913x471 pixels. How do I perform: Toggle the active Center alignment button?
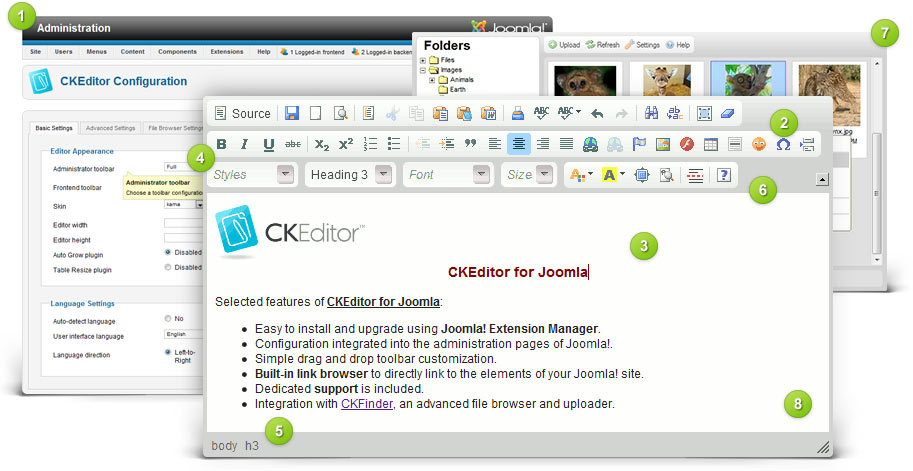tap(518, 144)
